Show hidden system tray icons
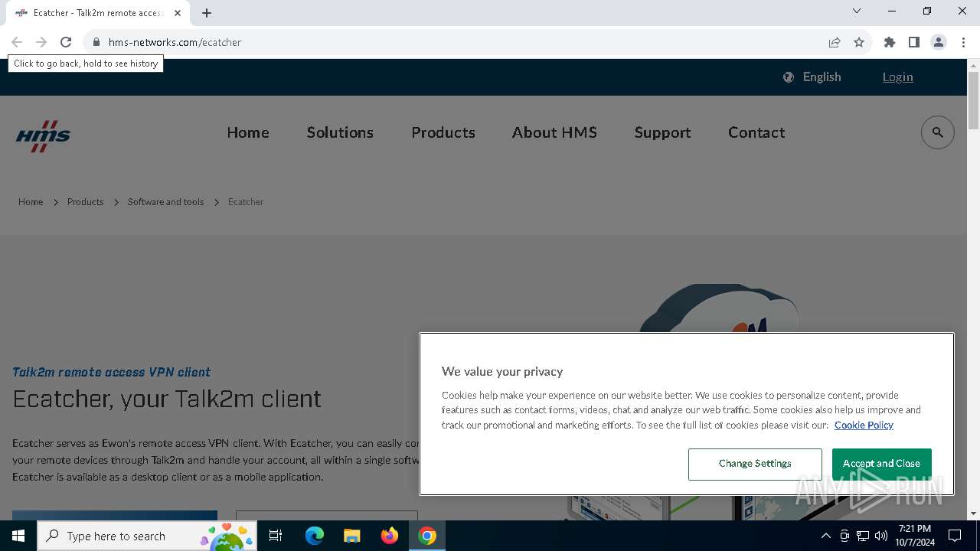This screenshot has height=551, width=980. pyautogui.click(x=825, y=536)
